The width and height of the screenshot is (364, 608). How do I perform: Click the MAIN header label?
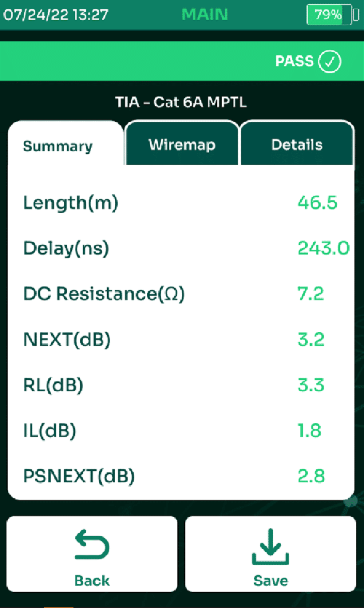205,14
